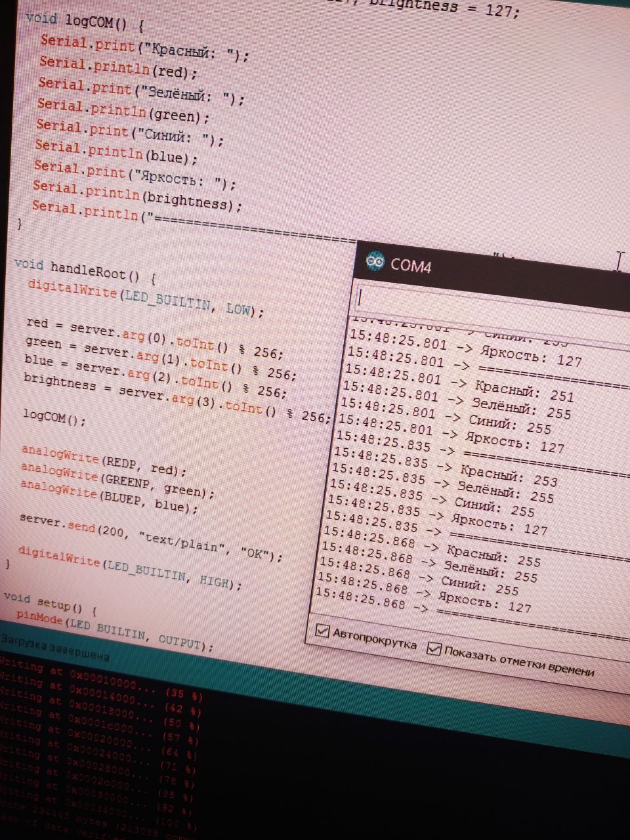Click code line 'red = server.arg(0).toInt() % 256;'
The image size is (630, 840).
click(155, 337)
